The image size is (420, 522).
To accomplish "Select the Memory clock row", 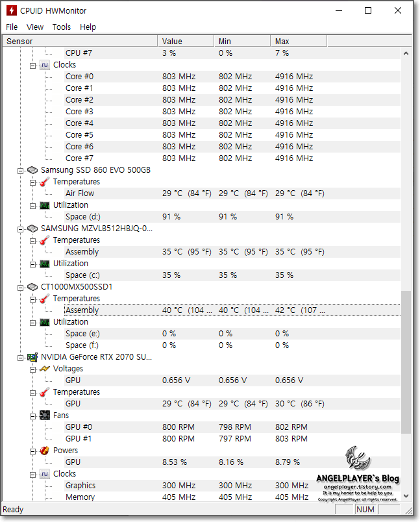I will [232, 497].
